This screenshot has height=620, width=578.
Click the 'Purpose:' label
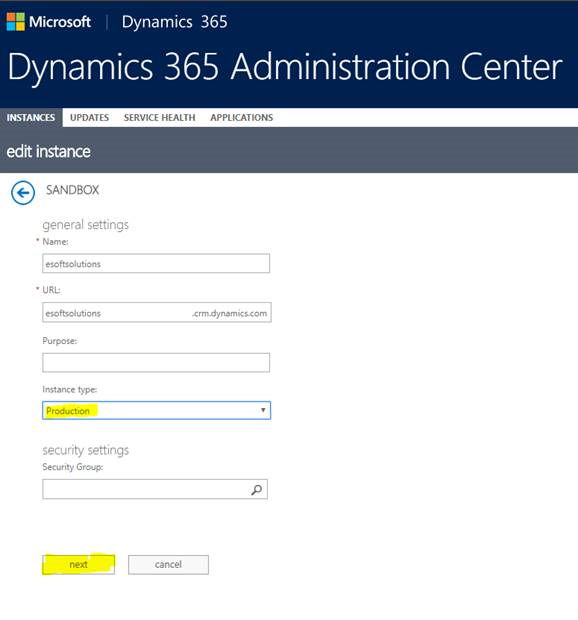60,341
